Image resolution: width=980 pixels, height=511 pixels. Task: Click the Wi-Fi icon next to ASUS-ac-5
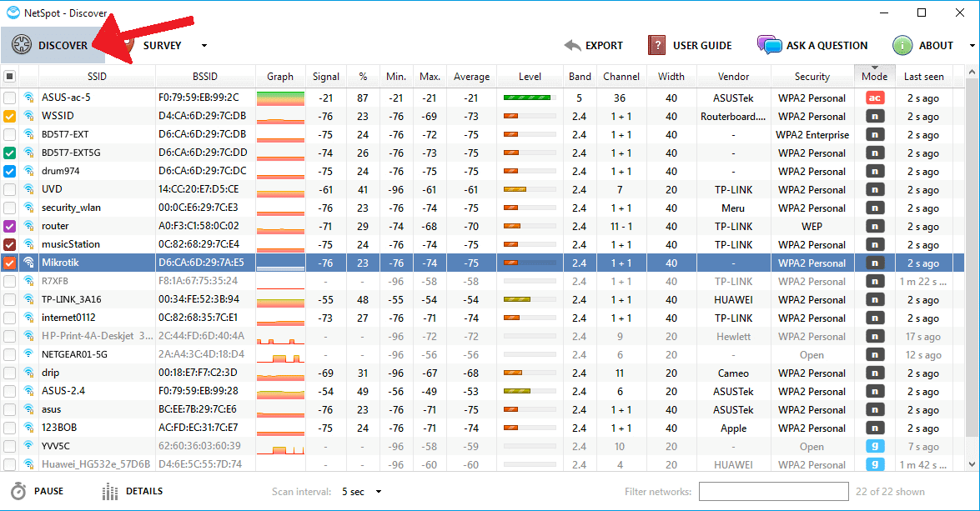[28, 98]
